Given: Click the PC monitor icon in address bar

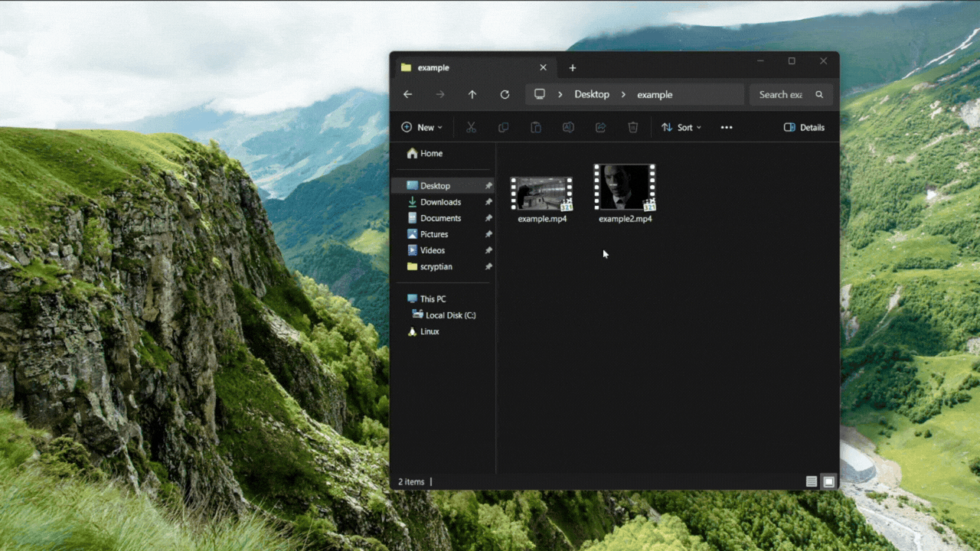Looking at the screenshot, I should (x=540, y=94).
